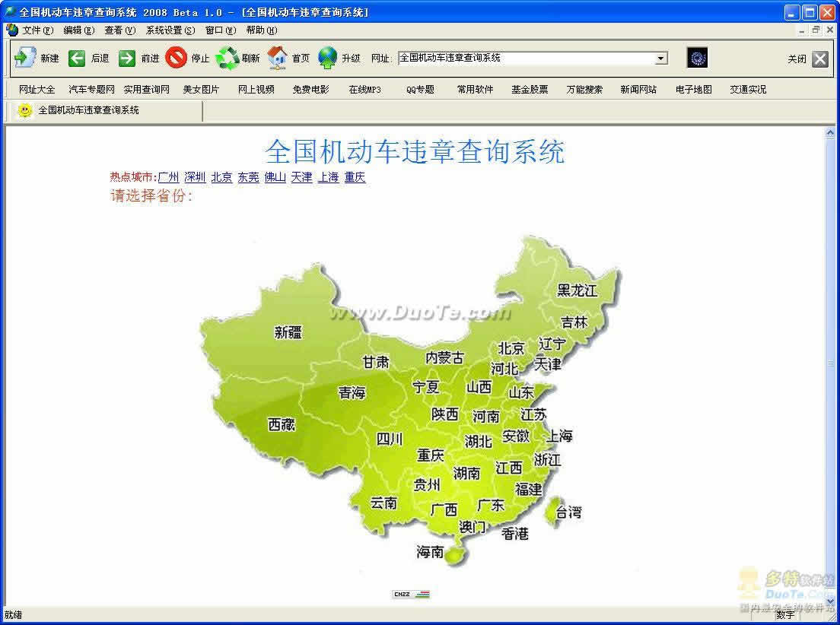
Task: Open home page via the 首页 house icon
Action: tap(278, 58)
